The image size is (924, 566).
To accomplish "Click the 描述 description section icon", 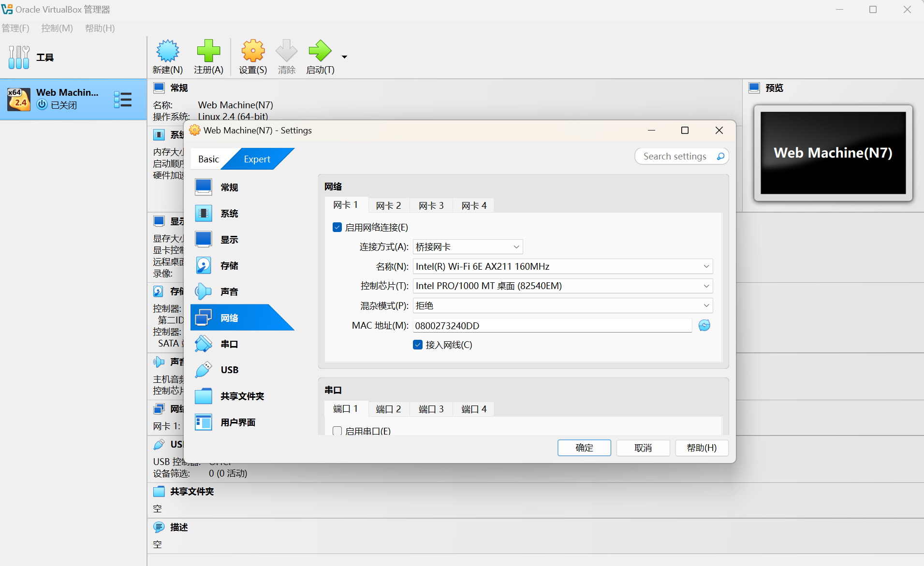I will (x=159, y=527).
